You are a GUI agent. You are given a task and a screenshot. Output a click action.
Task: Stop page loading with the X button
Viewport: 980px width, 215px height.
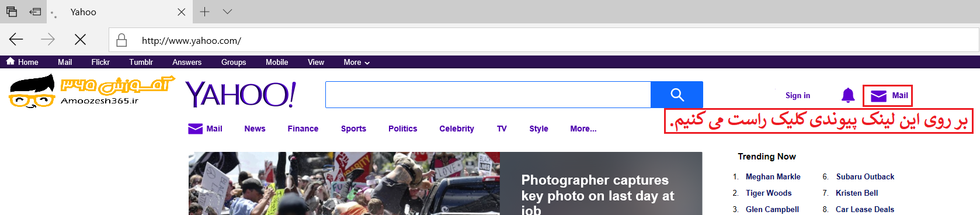[x=81, y=39]
